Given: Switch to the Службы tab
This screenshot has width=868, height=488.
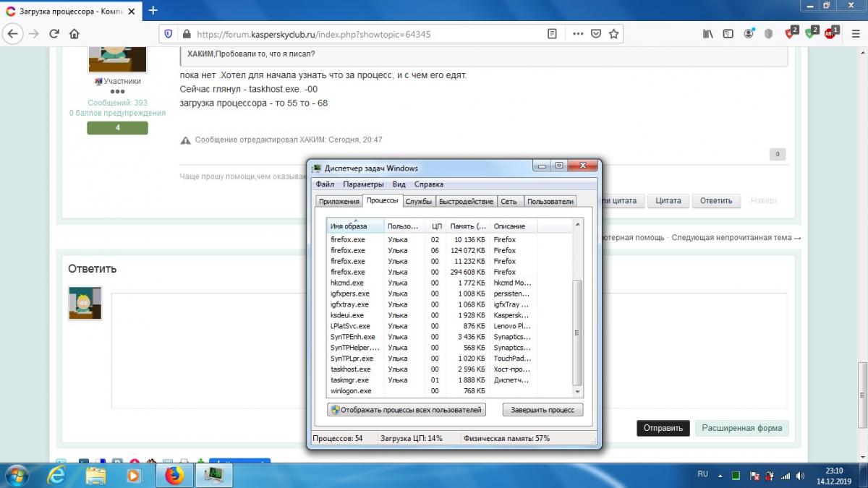Looking at the screenshot, I should [x=419, y=202].
